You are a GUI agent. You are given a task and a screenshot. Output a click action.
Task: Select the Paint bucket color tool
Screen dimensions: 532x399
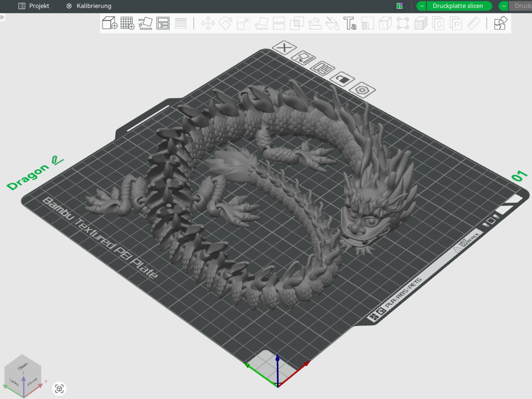click(332, 23)
